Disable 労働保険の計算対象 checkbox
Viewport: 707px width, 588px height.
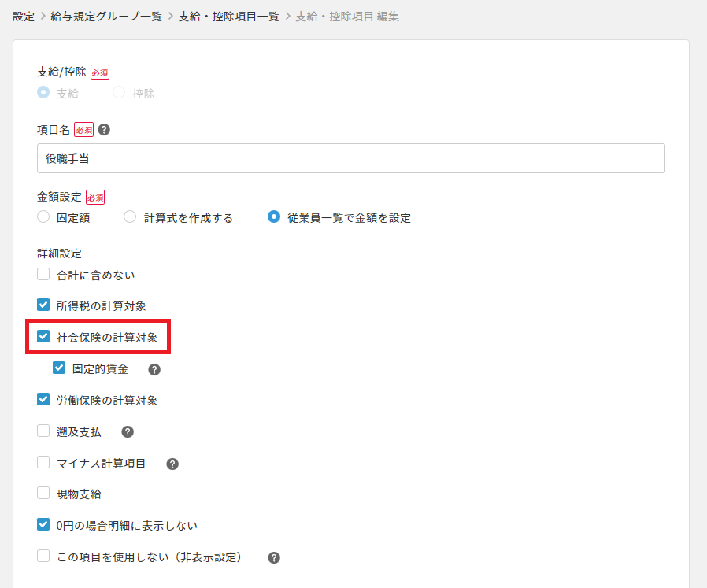coord(44,400)
